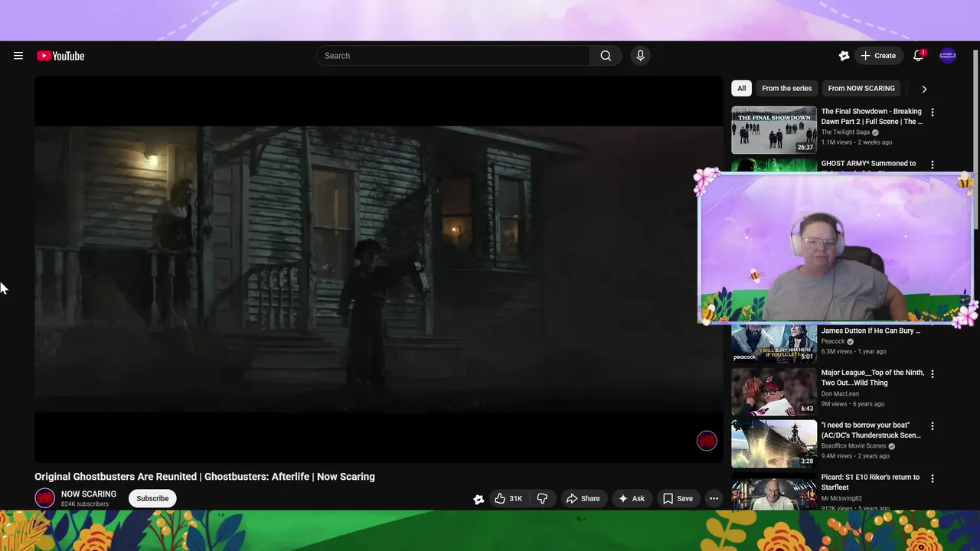
Task: Click the Search input field
Action: click(x=452, y=56)
